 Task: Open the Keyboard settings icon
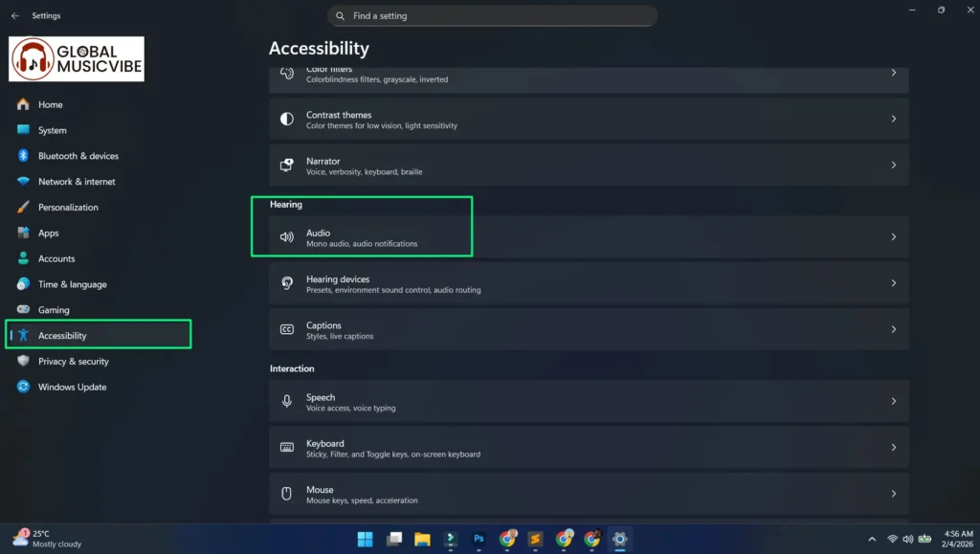(x=286, y=447)
